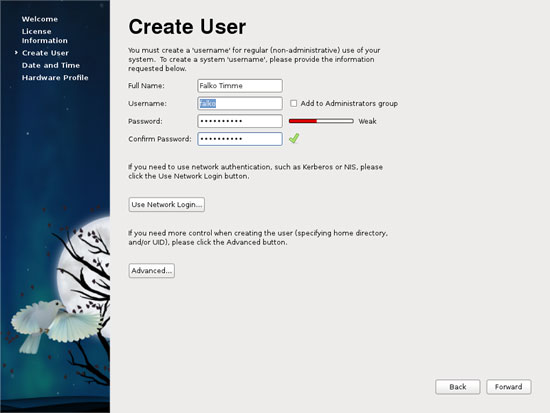
Task: Go to License Information step in sidebar
Action: point(45,36)
